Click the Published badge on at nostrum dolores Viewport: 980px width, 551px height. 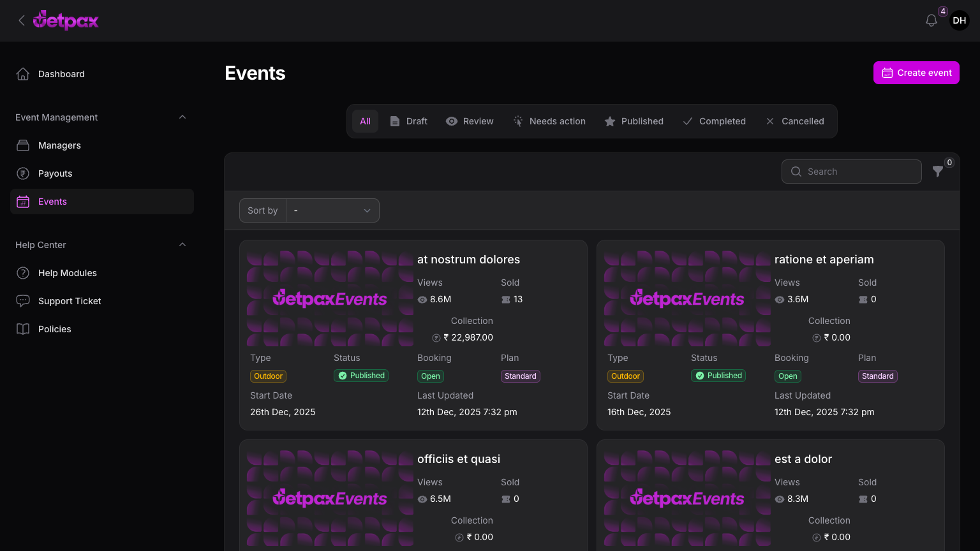[x=361, y=376]
